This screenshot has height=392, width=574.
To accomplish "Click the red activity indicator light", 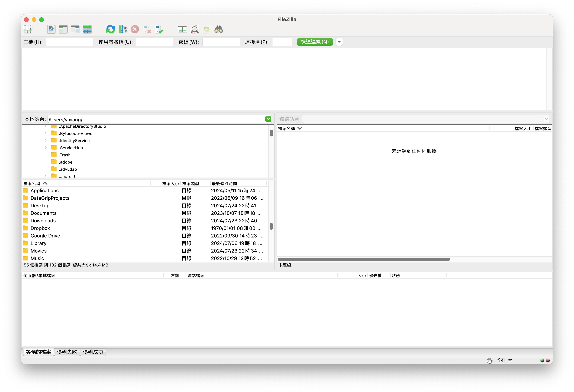I will [x=548, y=361].
